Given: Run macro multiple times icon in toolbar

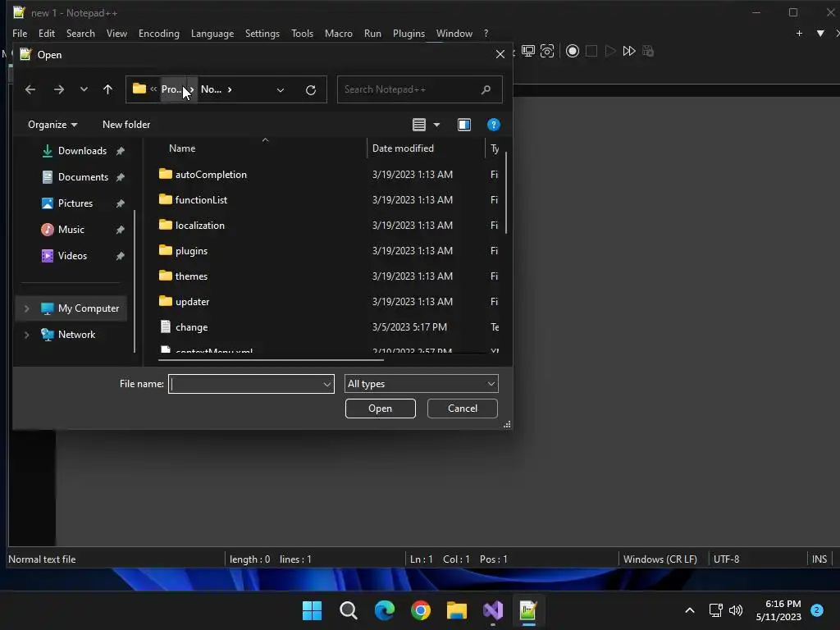Looking at the screenshot, I should click(629, 52).
